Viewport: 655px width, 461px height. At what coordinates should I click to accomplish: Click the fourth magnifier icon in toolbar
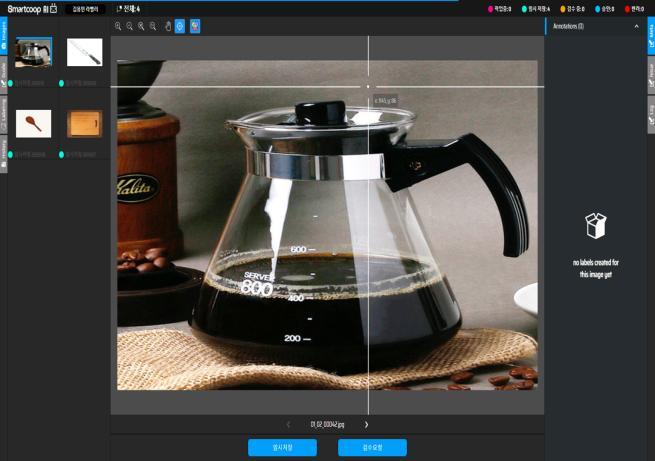coord(153,26)
